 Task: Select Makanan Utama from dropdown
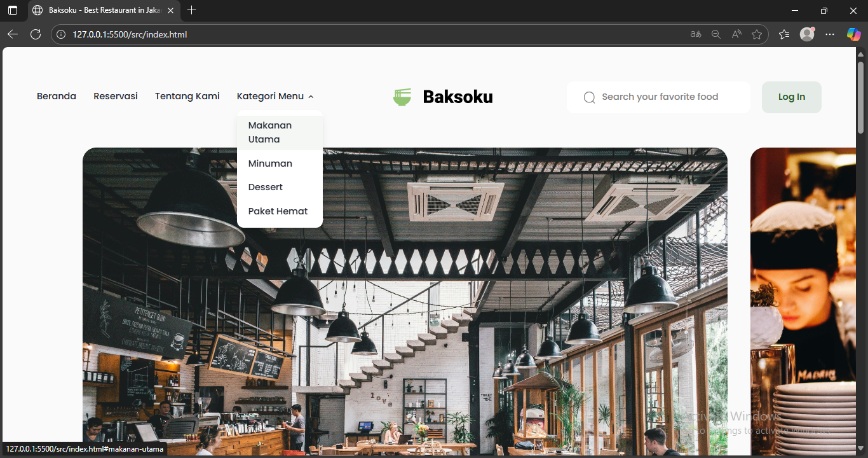pyautogui.click(x=270, y=132)
